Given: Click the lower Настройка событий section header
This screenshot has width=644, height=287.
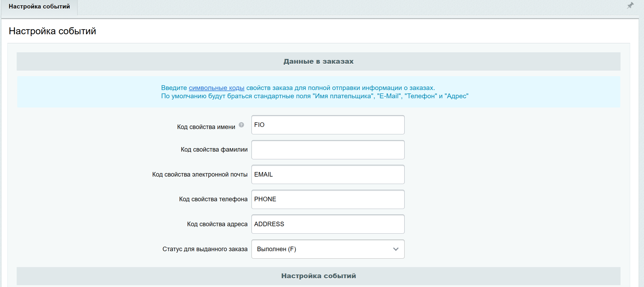Looking at the screenshot, I should point(319,276).
